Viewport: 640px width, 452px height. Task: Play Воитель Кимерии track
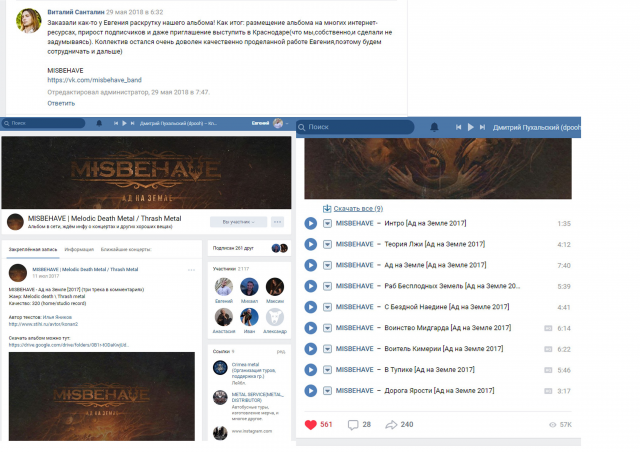(311, 349)
